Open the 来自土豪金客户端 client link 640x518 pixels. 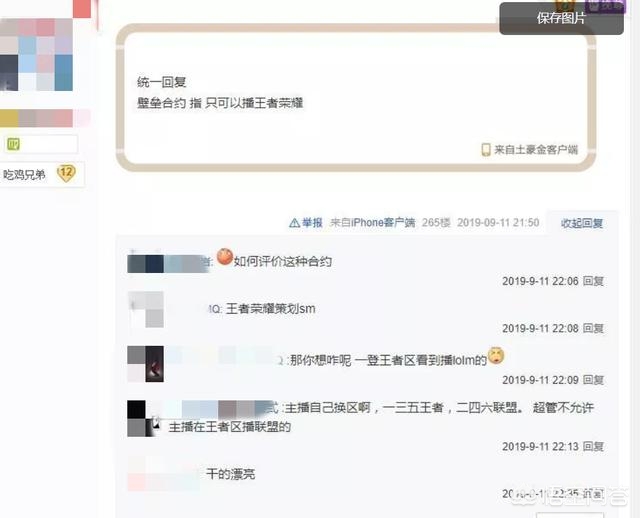coord(536,150)
